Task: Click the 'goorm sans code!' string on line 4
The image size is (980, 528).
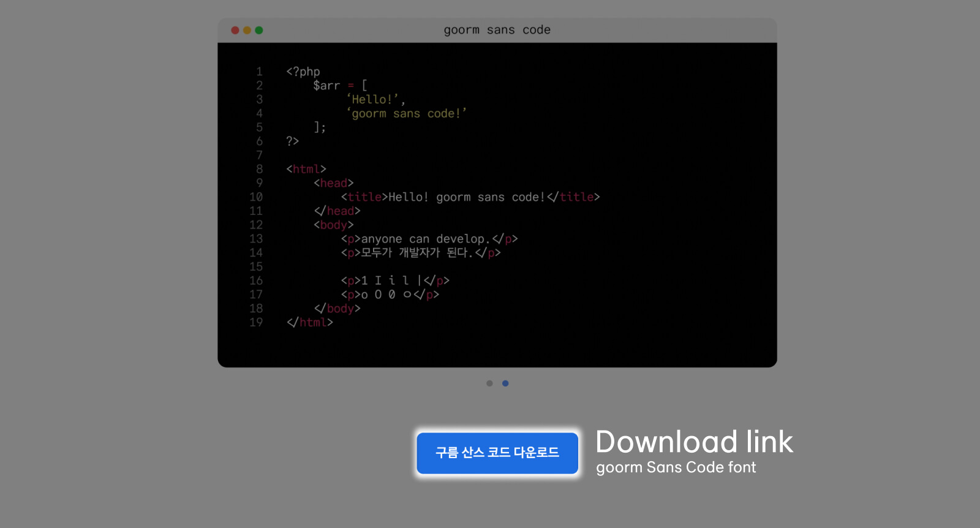Action: click(x=407, y=114)
